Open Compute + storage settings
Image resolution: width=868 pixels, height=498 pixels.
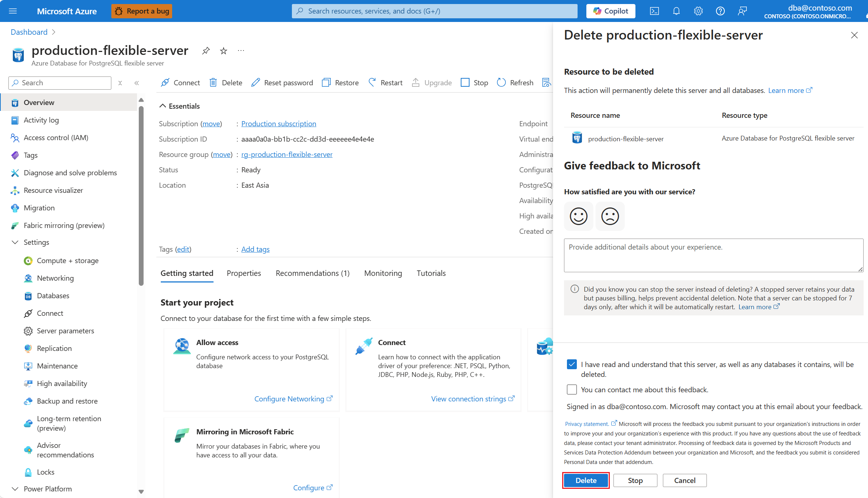68,261
